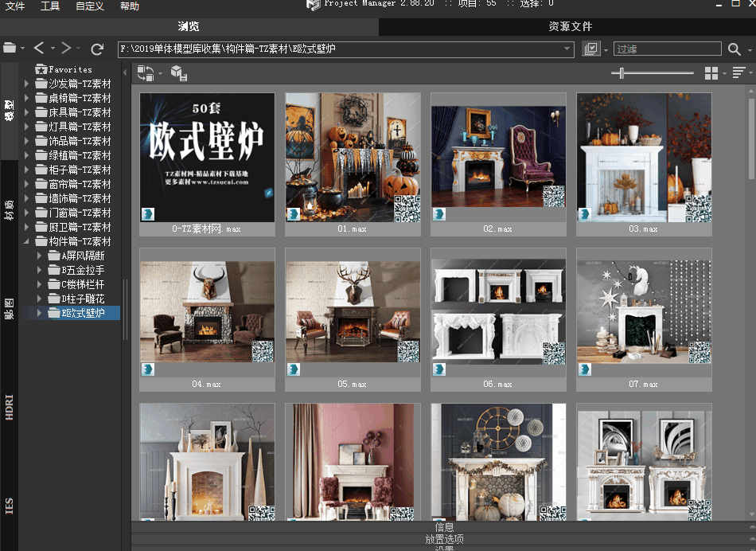The image size is (756, 551).
Task: Expand the 沙发篇-TZ素材 folder
Action: [28, 84]
